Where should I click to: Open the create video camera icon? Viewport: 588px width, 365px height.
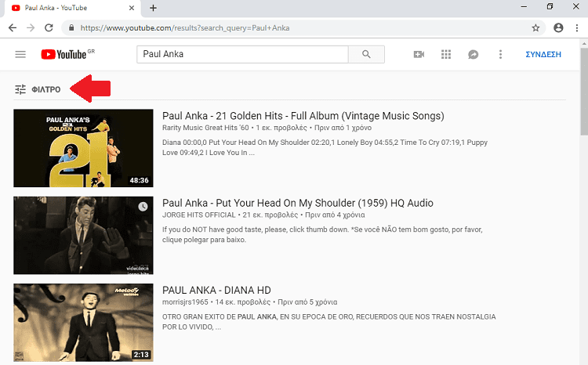click(x=419, y=54)
